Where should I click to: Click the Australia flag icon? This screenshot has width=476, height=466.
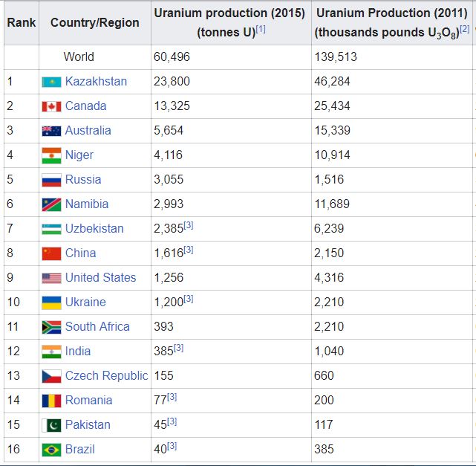[51, 131]
